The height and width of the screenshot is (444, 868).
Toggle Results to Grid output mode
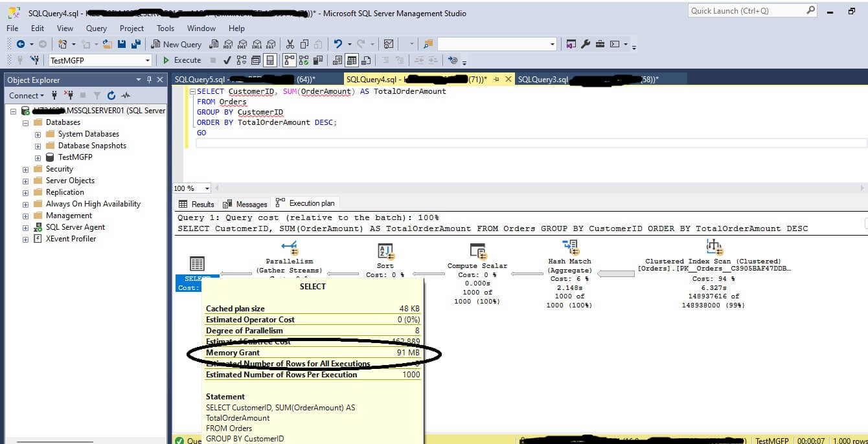click(x=352, y=60)
